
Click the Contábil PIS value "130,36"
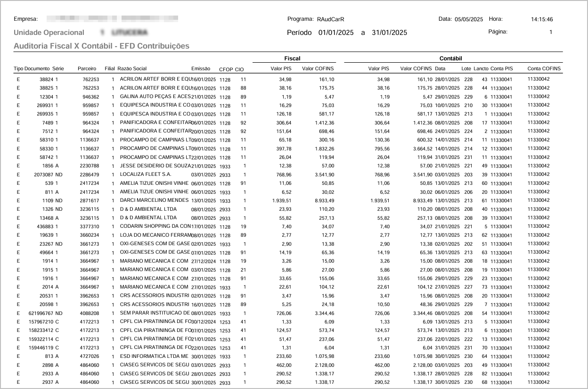(x=382, y=140)
